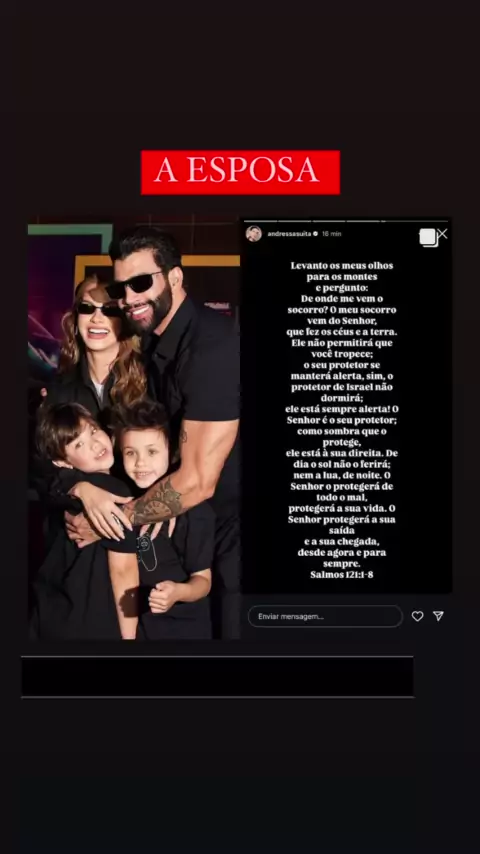Open the andressasuita profile avatar
This screenshot has height=854, width=480.
[x=253, y=234]
